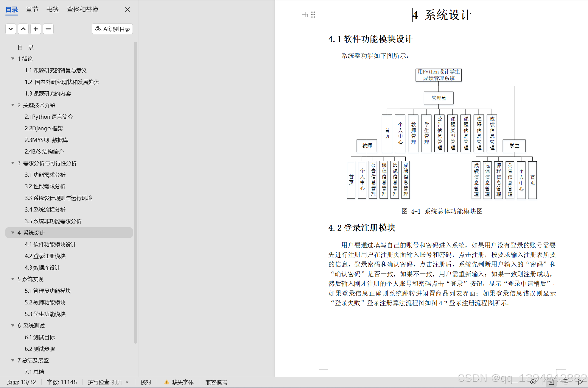
Task: Open the spell check dropdown arrow
Action: 127,382
